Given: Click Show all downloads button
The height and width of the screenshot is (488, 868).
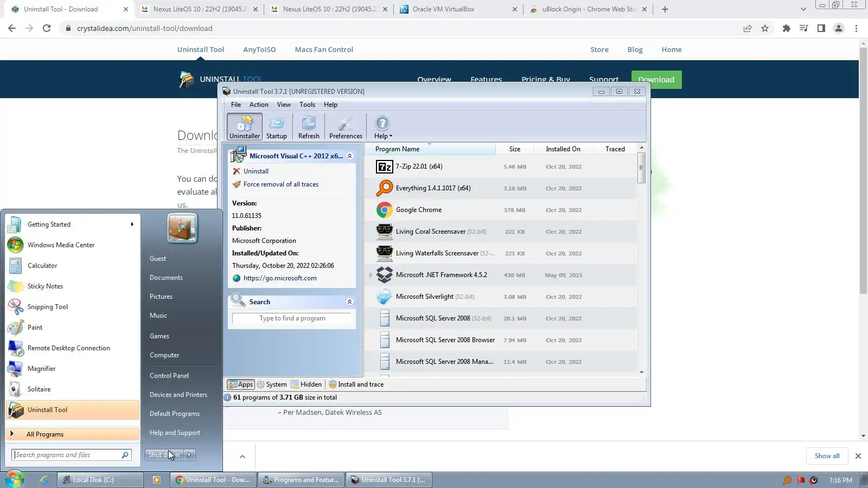Looking at the screenshot, I should (827, 456).
